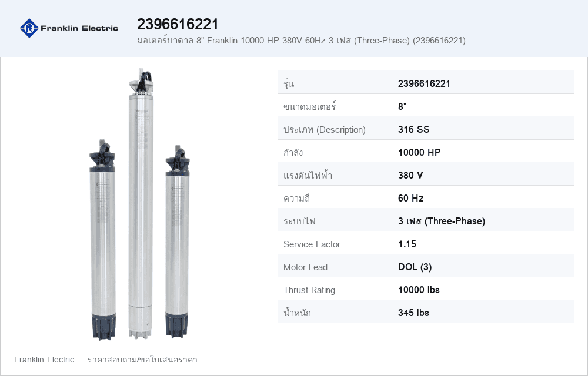Click the Thrust Rating label
The height and width of the screenshot is (376, 588).
(x=309, y=290)
